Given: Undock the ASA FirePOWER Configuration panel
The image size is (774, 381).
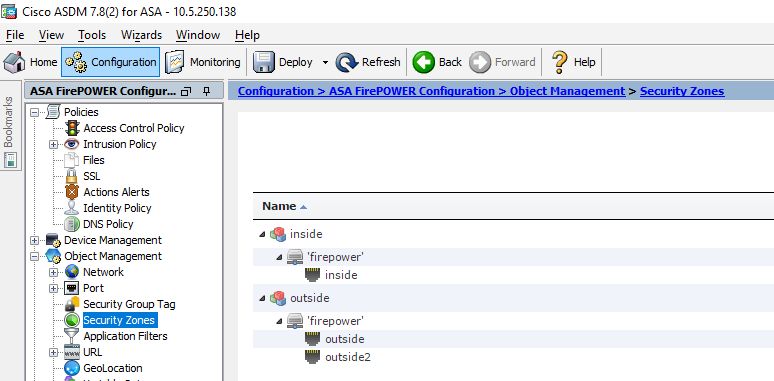Looking at the screenshot, I should tap(186, 91).
